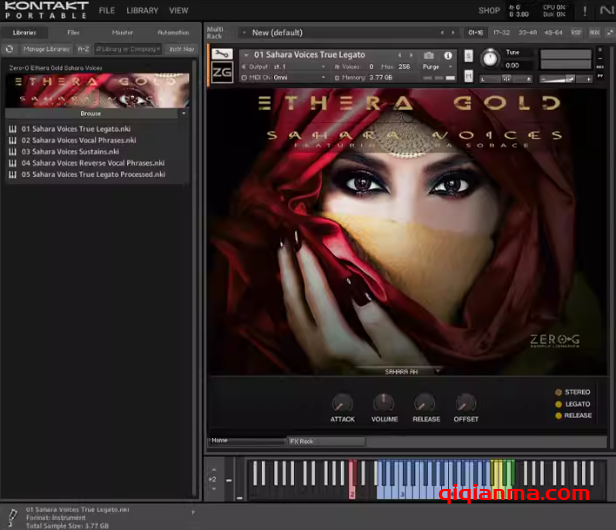Switch to the Files tab

coord(73,32)
